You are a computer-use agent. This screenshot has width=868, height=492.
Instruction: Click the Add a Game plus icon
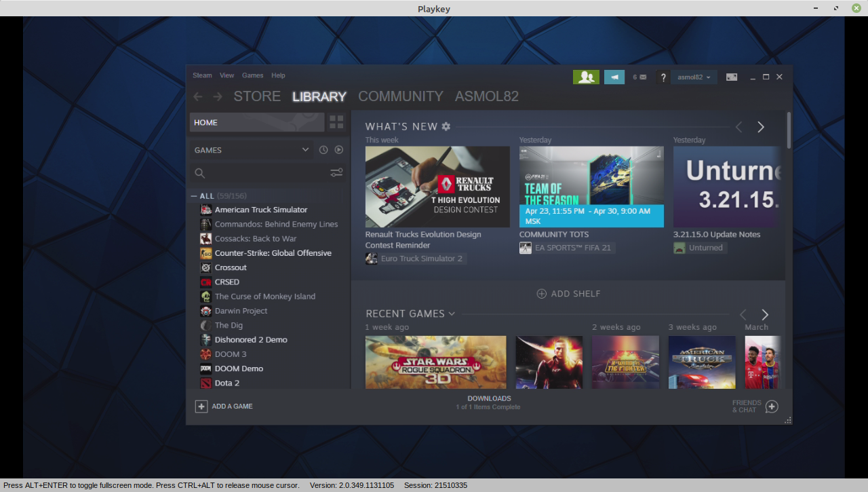pyautogui.click(x=201, y=406)
